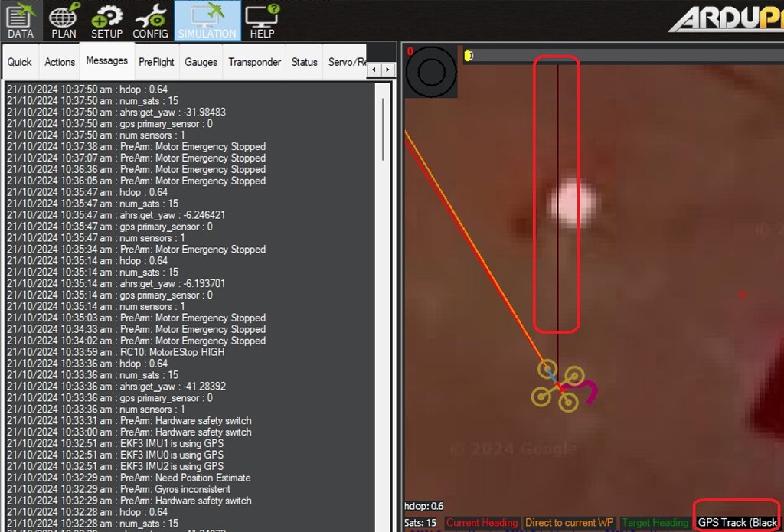Open the CONFIG tuning icon
The height and width of the screenshot is (532, 784).
(x=150, y=21)
